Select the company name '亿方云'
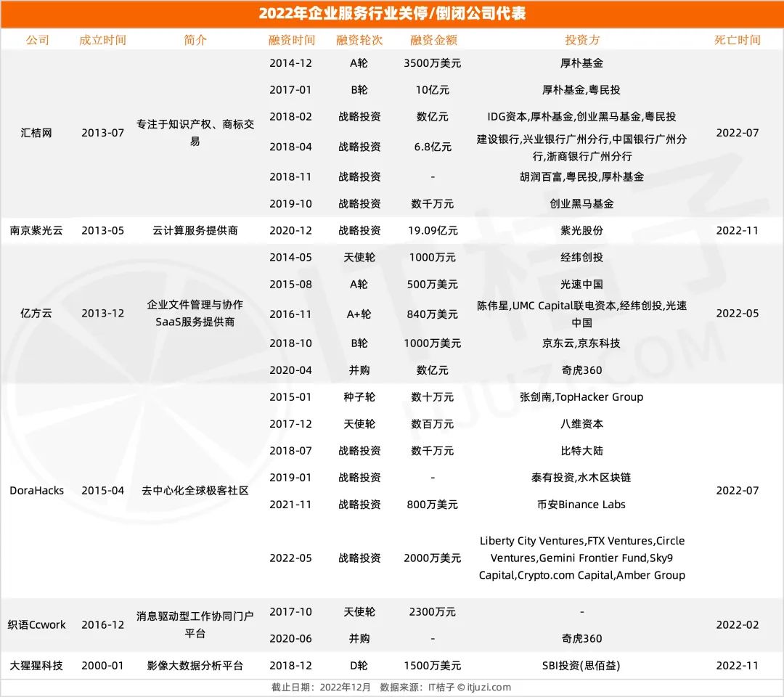This screenshot has width=784, height=697. 36,314
